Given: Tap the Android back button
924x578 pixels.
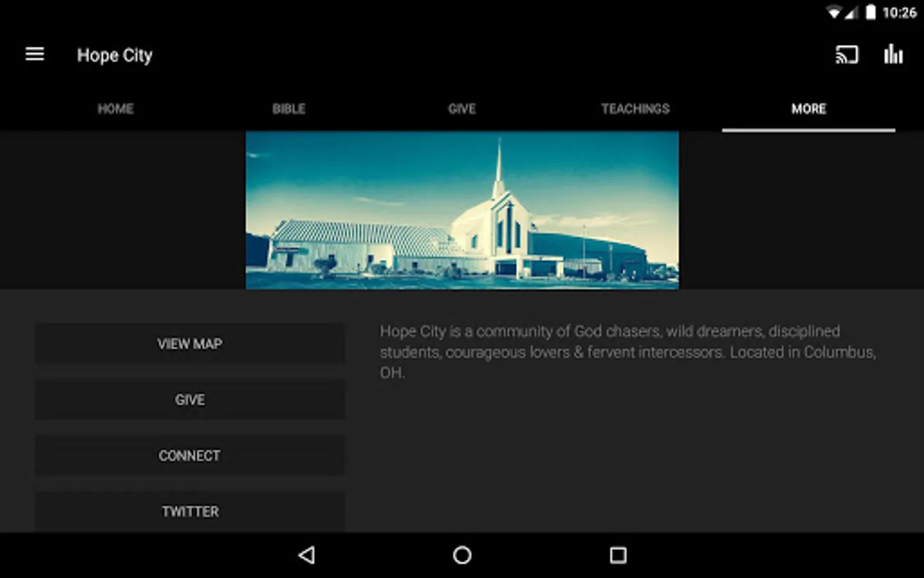Looking at the screenshot, I should pos(307,555).
